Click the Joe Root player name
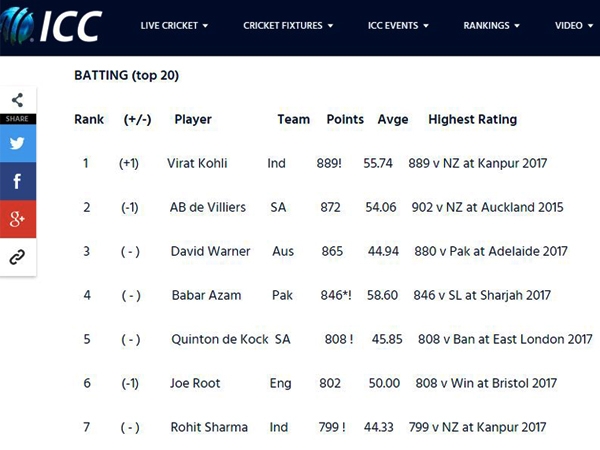This screenshot has width=600, height=450. coord(195,383)
